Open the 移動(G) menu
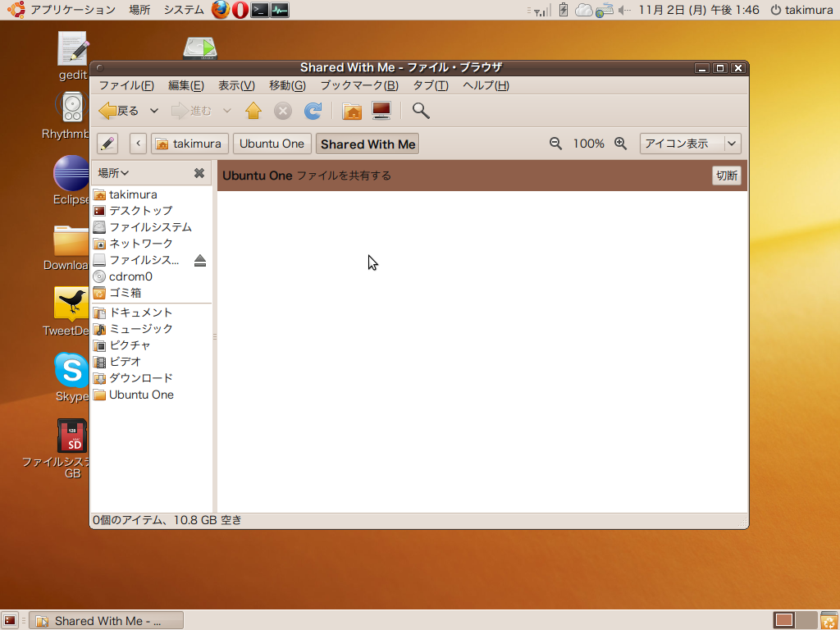Viewport: 840px width, 630px height. 287,85
